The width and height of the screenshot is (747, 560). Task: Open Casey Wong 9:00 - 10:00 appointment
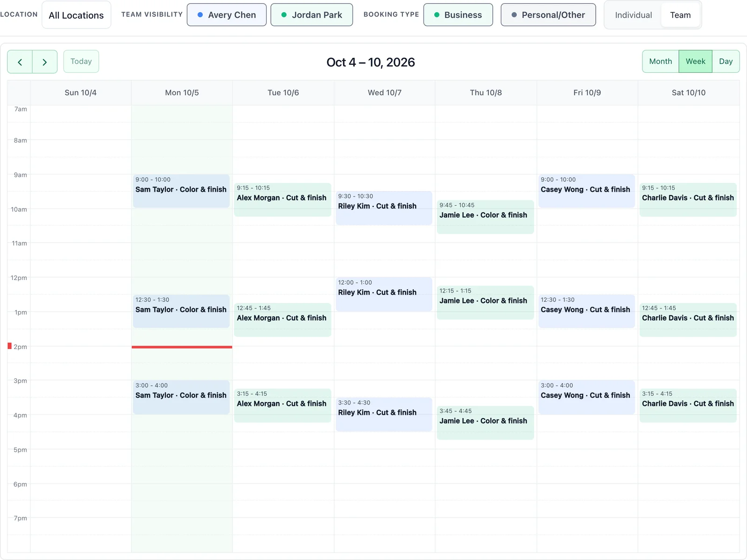(587, 191)
